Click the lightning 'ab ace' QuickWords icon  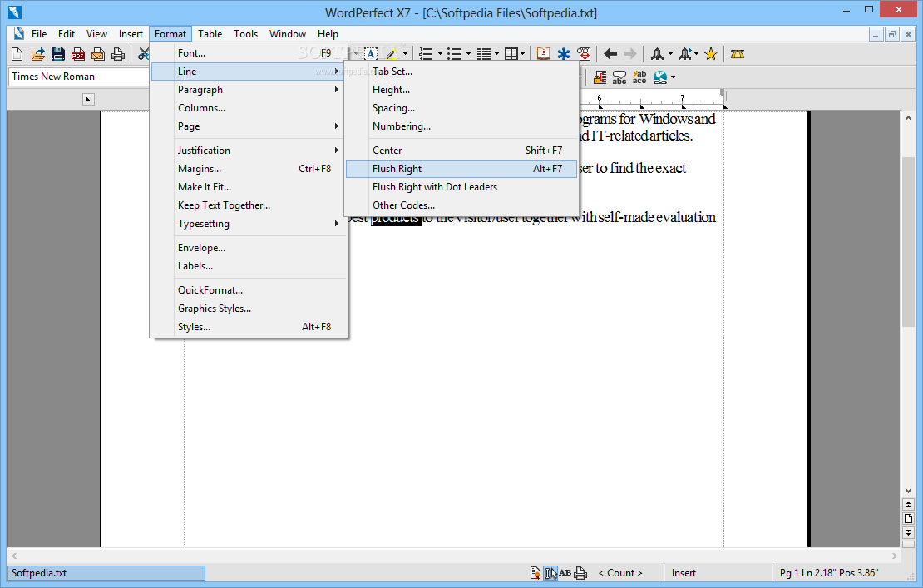coord(639,77)
